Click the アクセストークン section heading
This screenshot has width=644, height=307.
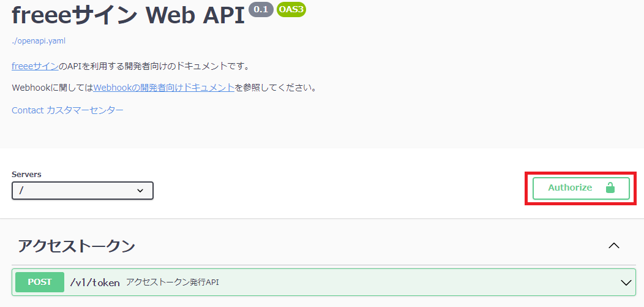77,246
